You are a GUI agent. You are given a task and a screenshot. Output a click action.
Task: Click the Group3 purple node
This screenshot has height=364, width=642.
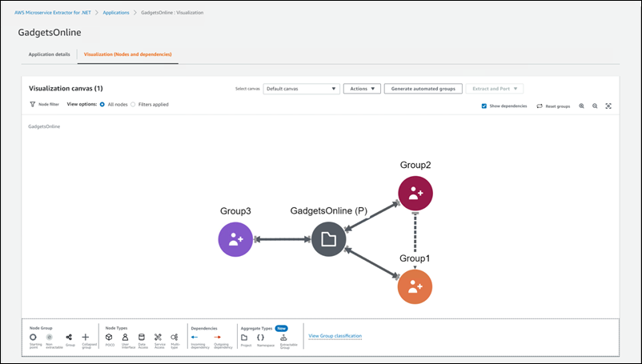pyautogui.click(x=235, y=239)
